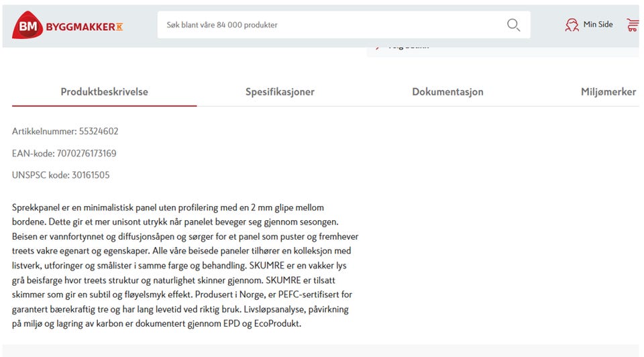The width and height of the screenshot is (644, 357).
Task: Click the UNSPSC kode: 30161505 text
Action: (61, 175)
